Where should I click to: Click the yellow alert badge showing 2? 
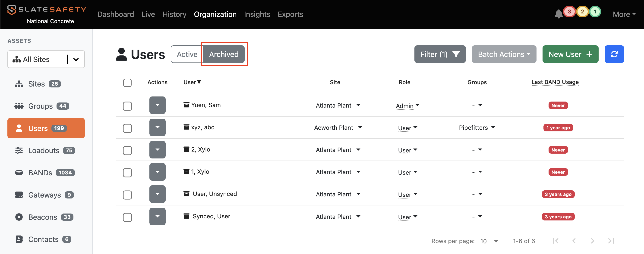click(x=582, y=12)
